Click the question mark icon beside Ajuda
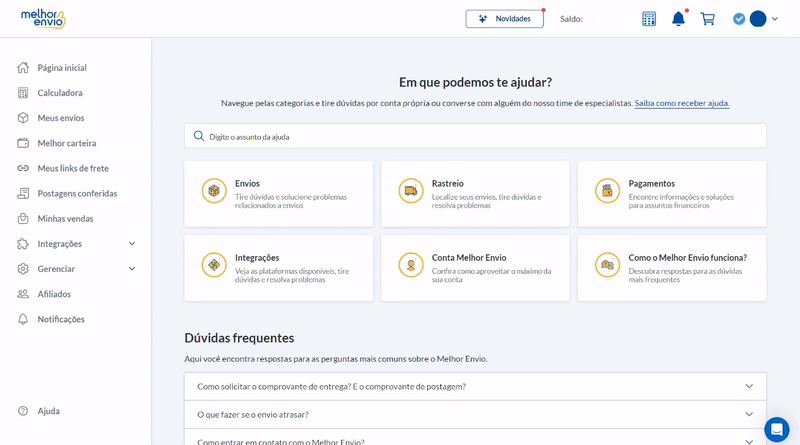Screen dimensions: 800x445 [23, 411]
